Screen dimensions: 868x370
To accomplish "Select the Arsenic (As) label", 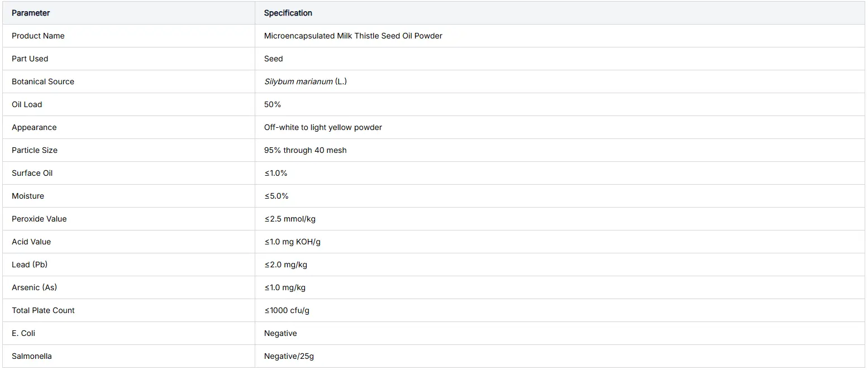I will coord(35,287).
